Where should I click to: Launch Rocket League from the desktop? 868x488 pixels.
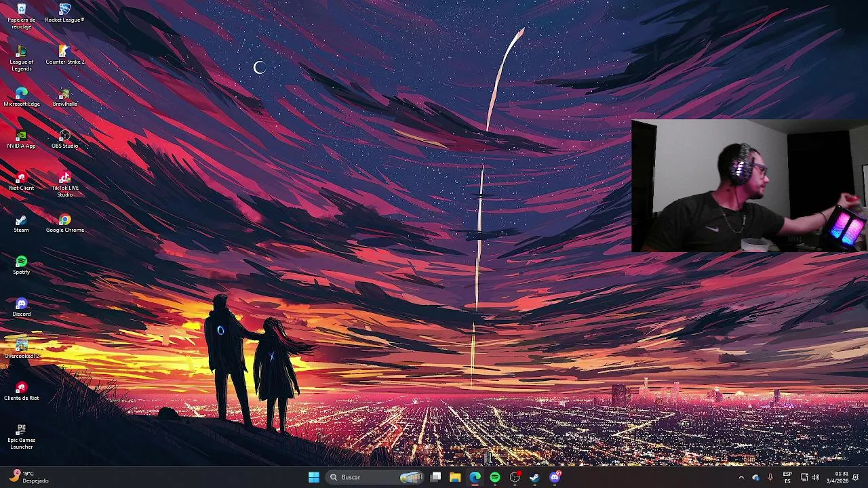(x=64, y=13)
